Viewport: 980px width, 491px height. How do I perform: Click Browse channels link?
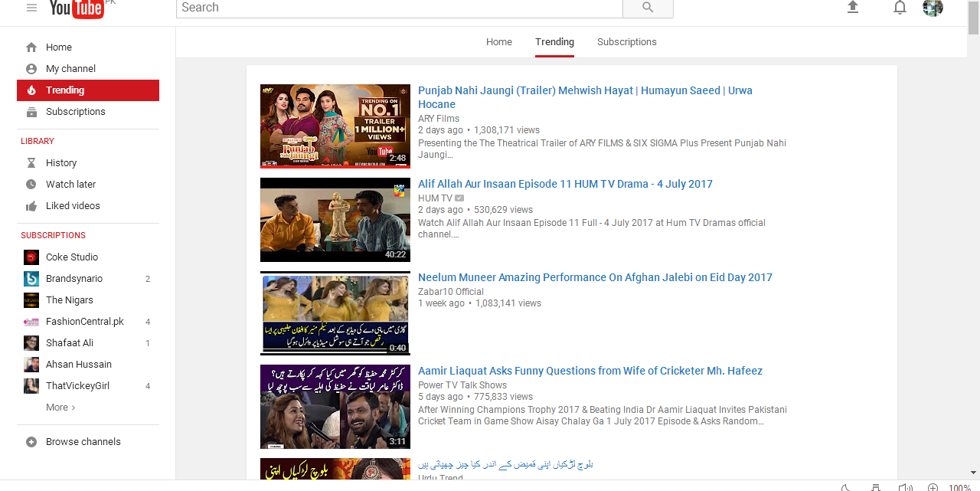(83, 442)
